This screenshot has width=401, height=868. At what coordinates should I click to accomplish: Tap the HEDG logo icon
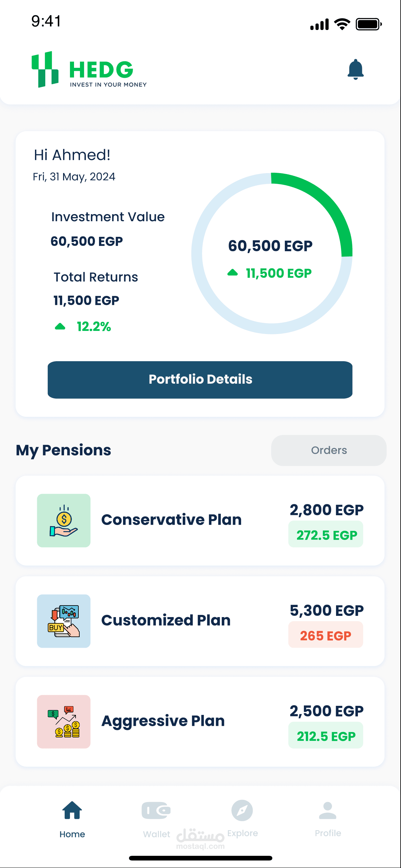(x=45, y=70)
